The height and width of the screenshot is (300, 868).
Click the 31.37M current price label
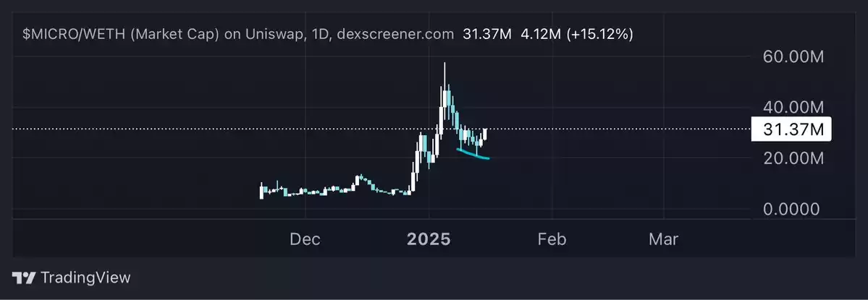click(791, 129)
